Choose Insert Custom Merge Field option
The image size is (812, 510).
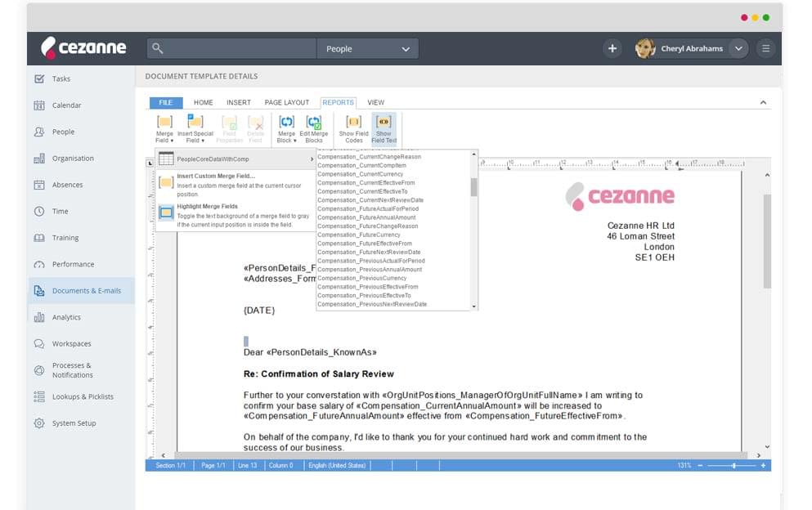pyautogui.click(x=234, y=185)
